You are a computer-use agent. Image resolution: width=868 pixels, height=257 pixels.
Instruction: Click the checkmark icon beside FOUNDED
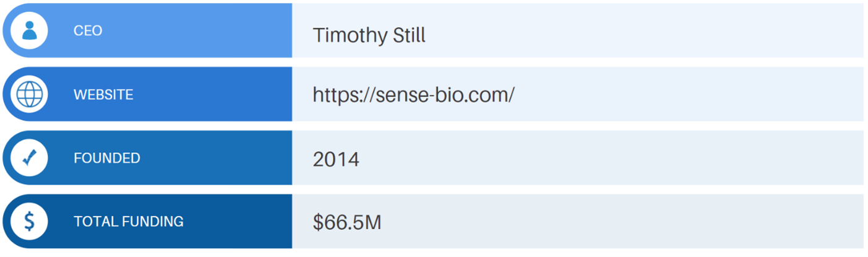(x=29, y=158)
